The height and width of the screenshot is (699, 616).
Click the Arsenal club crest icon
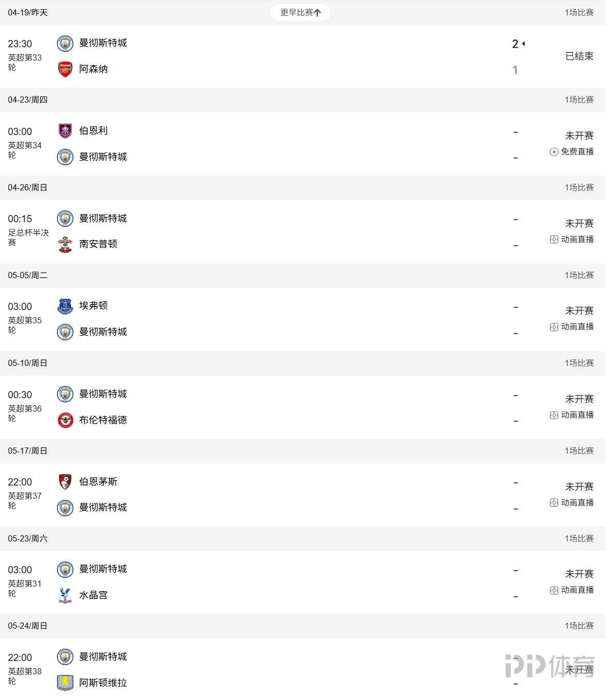pos(65,69)
